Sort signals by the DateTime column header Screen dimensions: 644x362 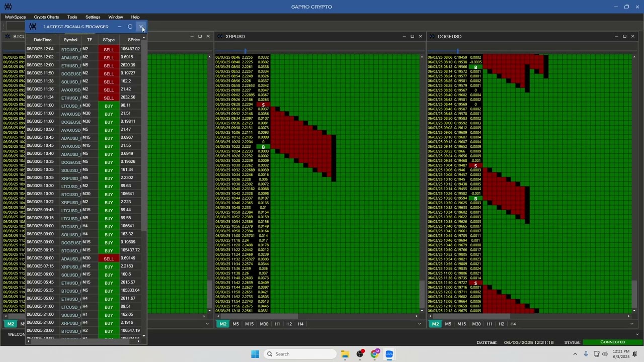(x=43, y=40)
